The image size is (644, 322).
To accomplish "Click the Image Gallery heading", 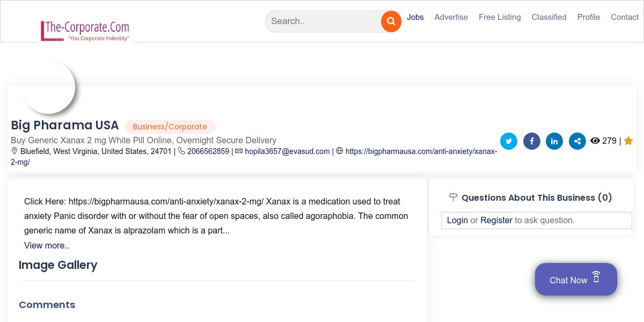I will [x=58, y=265].
